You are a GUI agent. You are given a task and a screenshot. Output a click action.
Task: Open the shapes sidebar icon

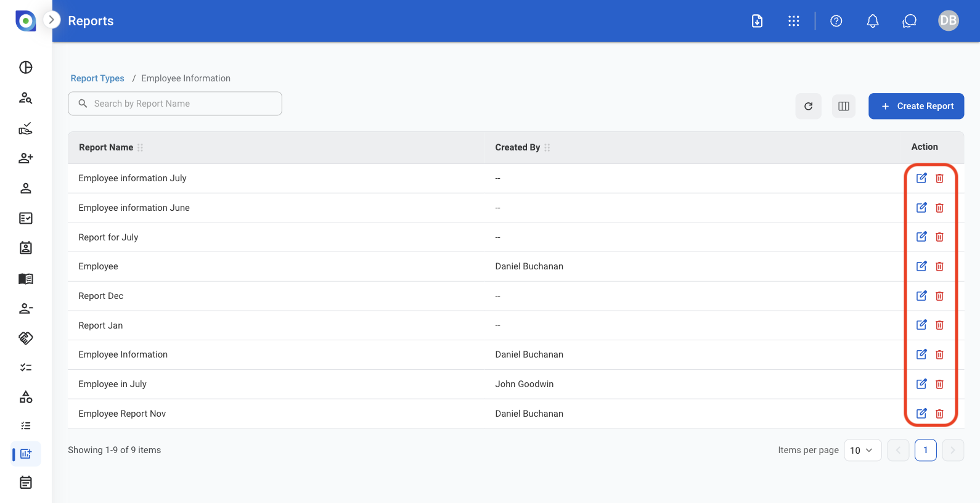pos(26,397)
